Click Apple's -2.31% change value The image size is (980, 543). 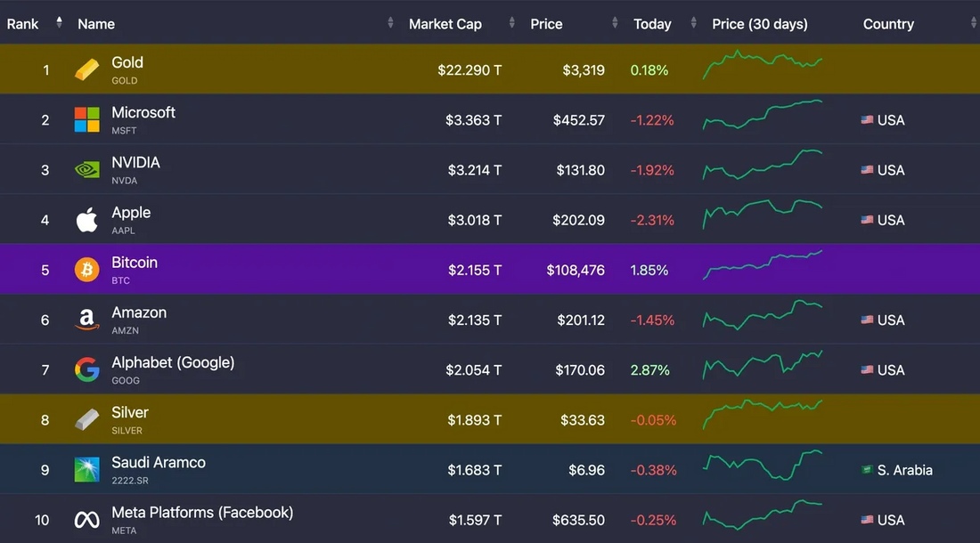pyautogui.click(x=652, y=220)
